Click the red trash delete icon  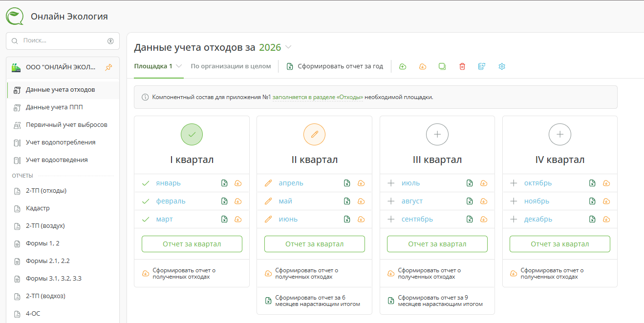pyautogui.click(x=462, y=66)
